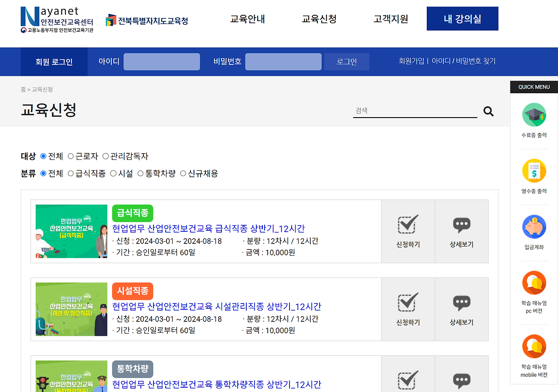Select the 관리감독자 radio button
The image size is (558, 392).
[x=106, y=156]
